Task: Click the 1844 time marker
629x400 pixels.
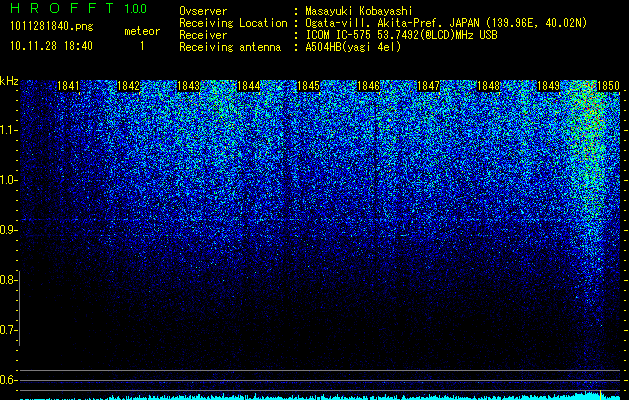Action: tap(248, 86)
